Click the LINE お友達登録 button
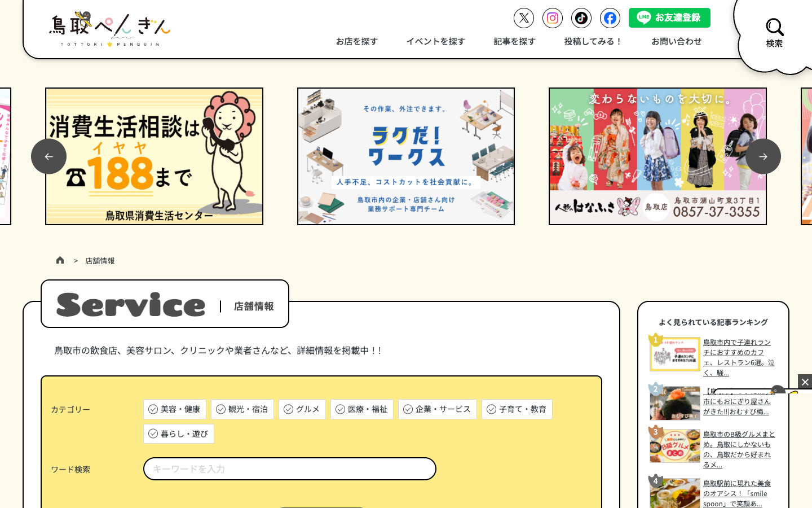812x508 pixels. [669, 17]
